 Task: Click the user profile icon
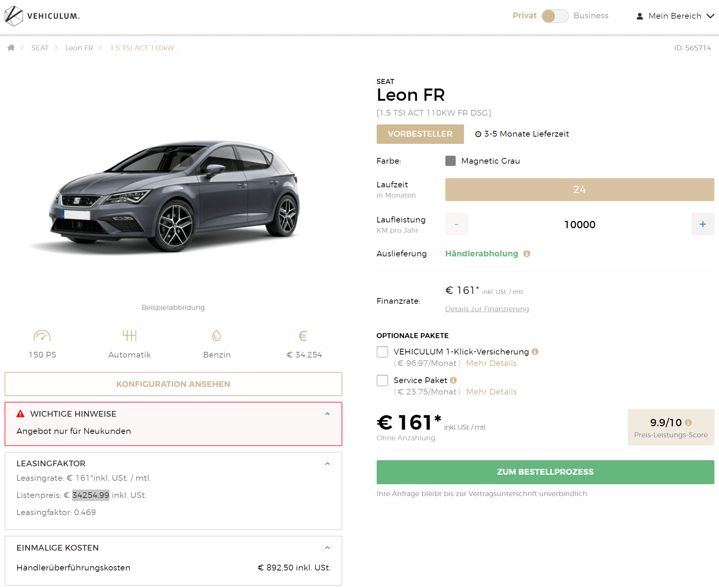coord(640,16)
